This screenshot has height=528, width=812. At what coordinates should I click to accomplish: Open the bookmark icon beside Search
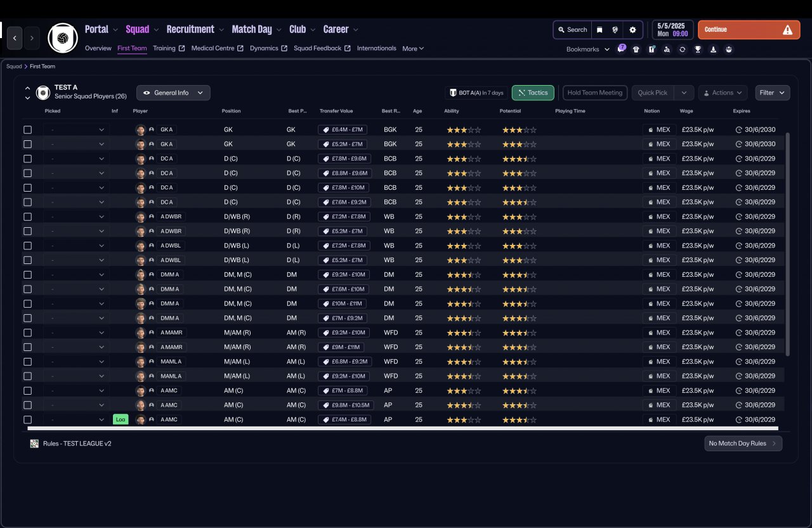(x=599, y=30)
